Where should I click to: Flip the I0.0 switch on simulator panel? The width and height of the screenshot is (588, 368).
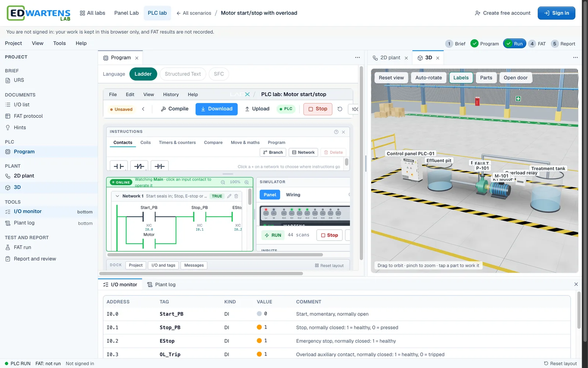coord(284,213)
